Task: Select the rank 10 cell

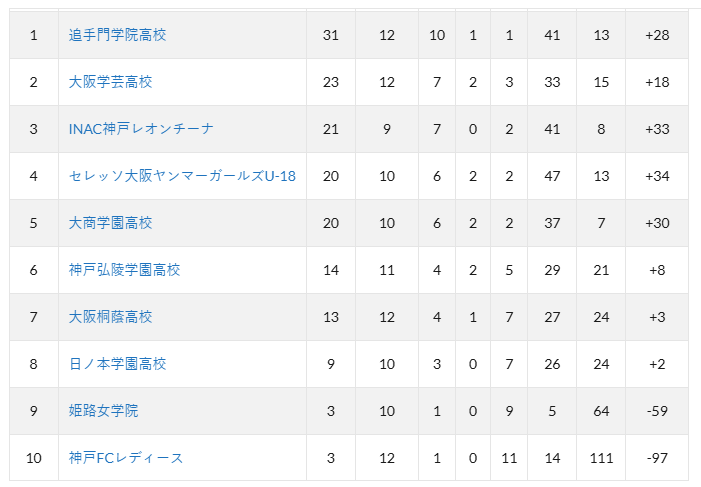Action: pyautogui.click(x=34, y=457)
